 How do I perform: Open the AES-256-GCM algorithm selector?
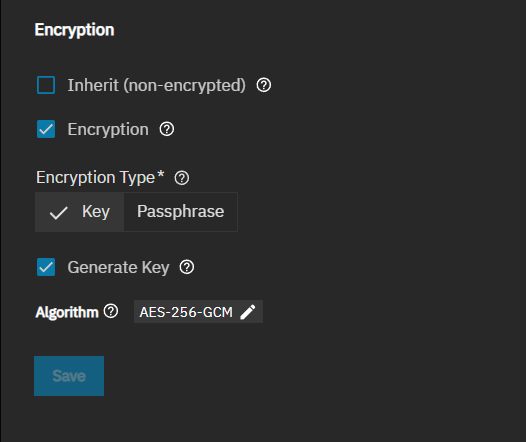(198, 312)
